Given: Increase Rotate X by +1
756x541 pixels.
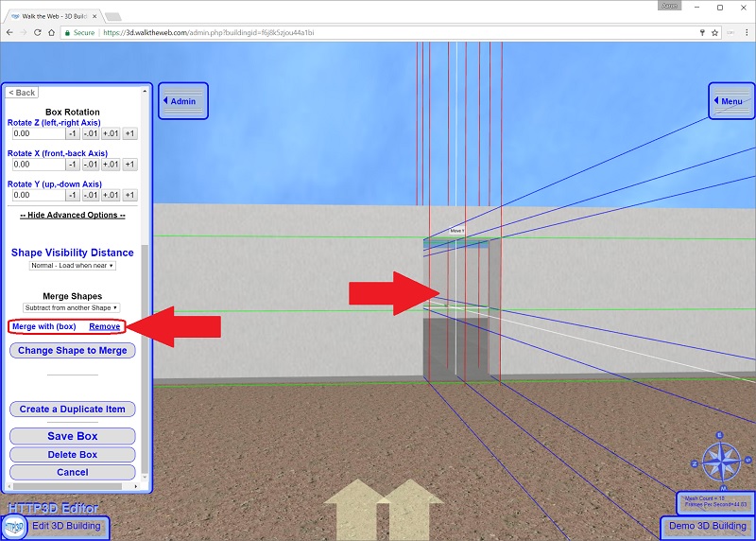Looking at the screenshot, I should [x=129, y=165].
